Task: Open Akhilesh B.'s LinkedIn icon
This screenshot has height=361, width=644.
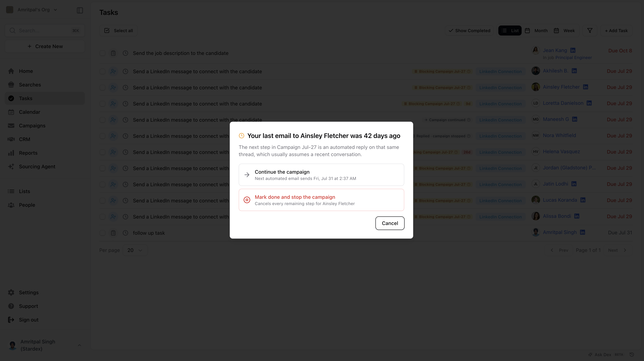Action: [x=574, y=71]
